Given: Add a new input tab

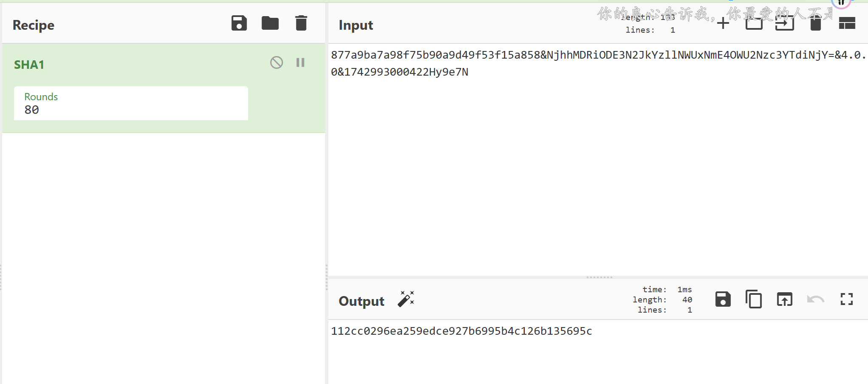Looking at the screenshot, I should [x=723, y=23].
